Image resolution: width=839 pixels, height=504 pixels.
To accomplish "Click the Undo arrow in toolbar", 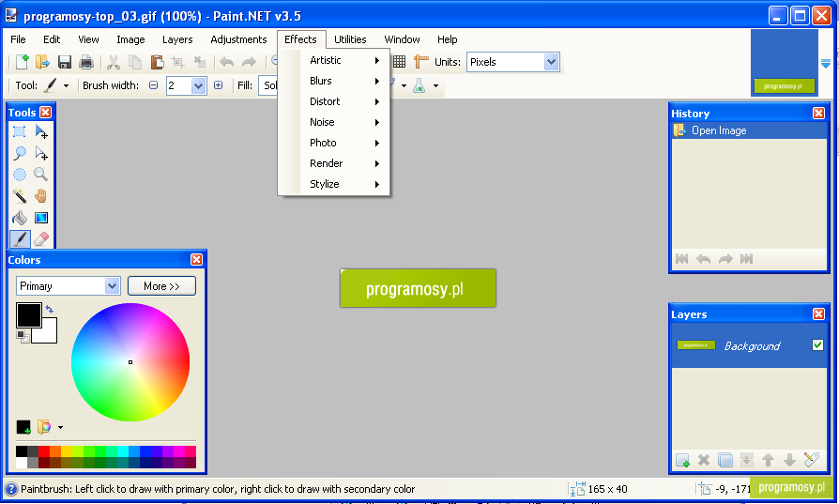I will click(227, 62).
